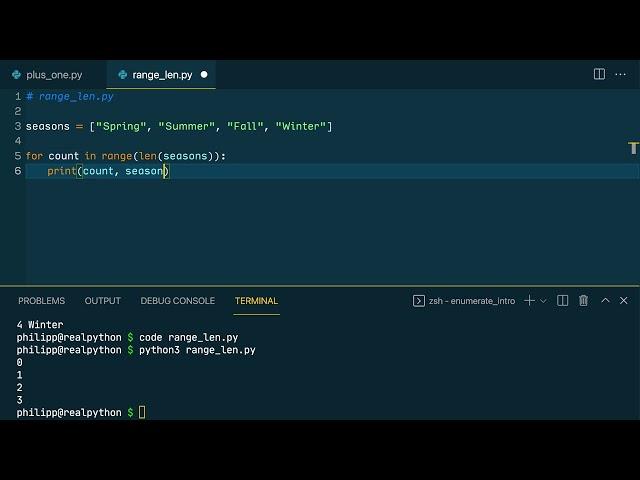Click the 'len' call on line 5
Image resolution: width=640 pixels, height=480 pixels.
click(148, 156)
